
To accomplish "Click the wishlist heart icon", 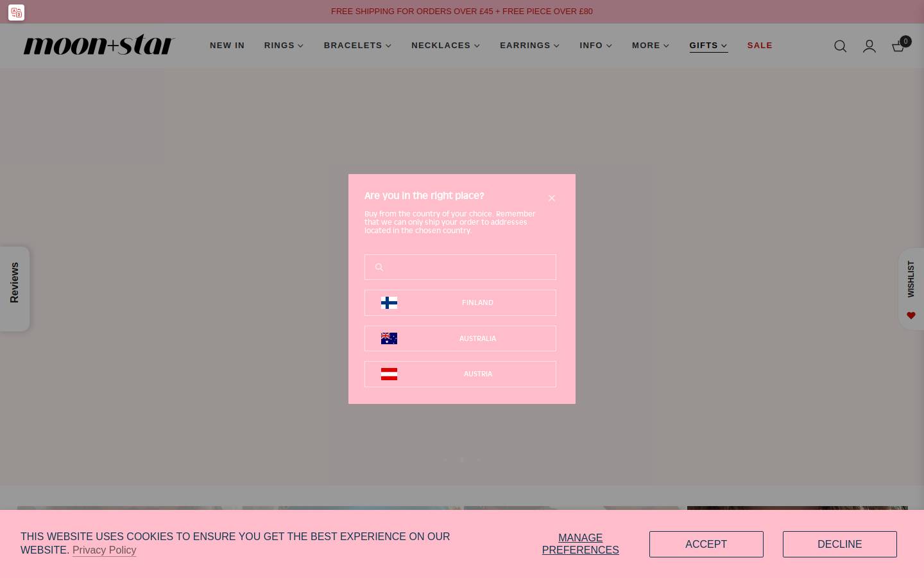I will [x=911, y=315].
